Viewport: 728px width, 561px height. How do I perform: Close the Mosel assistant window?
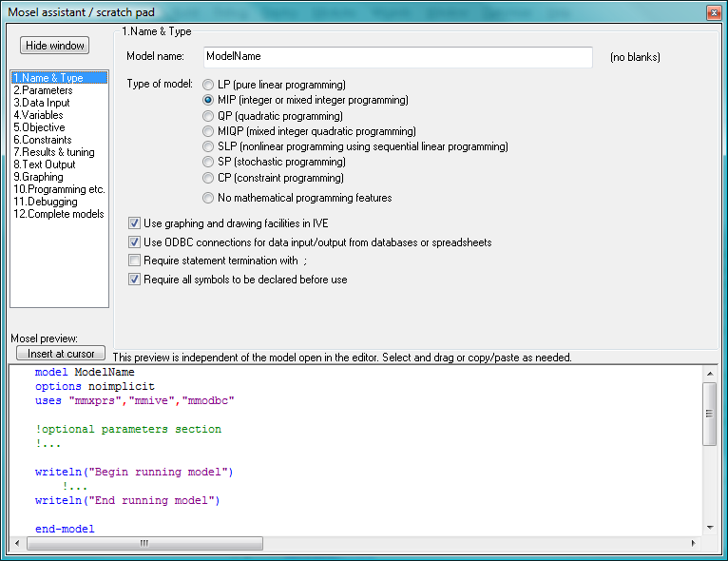coord(713,11)
